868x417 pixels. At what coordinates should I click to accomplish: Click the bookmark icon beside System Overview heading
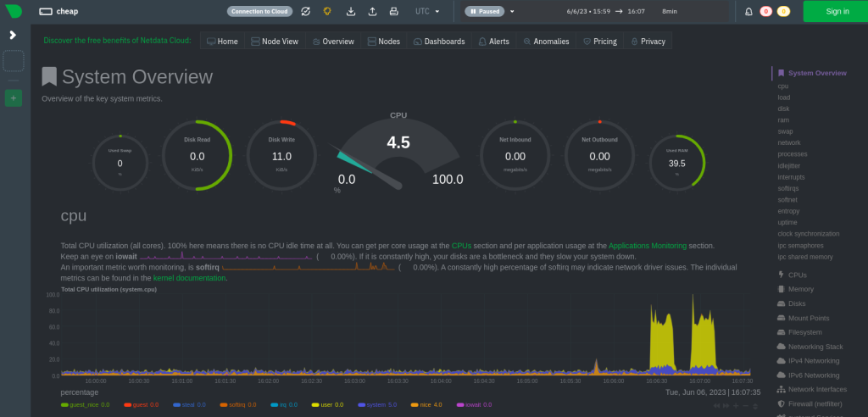coord(49,77)
